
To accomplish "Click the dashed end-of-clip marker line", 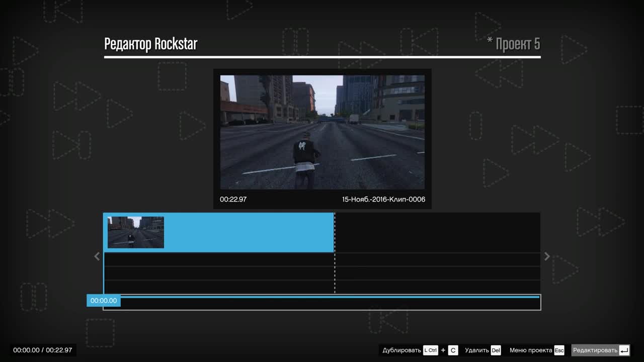I will click(335, 271).
